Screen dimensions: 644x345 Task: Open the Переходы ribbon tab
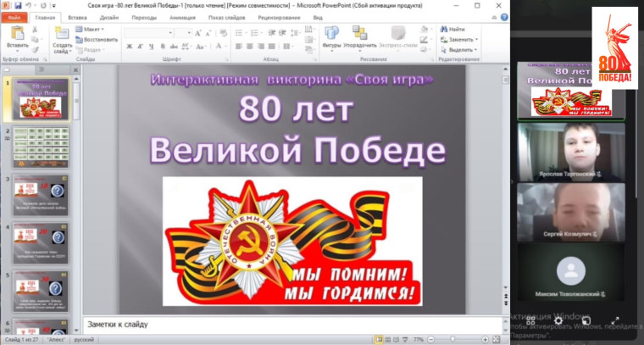(144, 18)
